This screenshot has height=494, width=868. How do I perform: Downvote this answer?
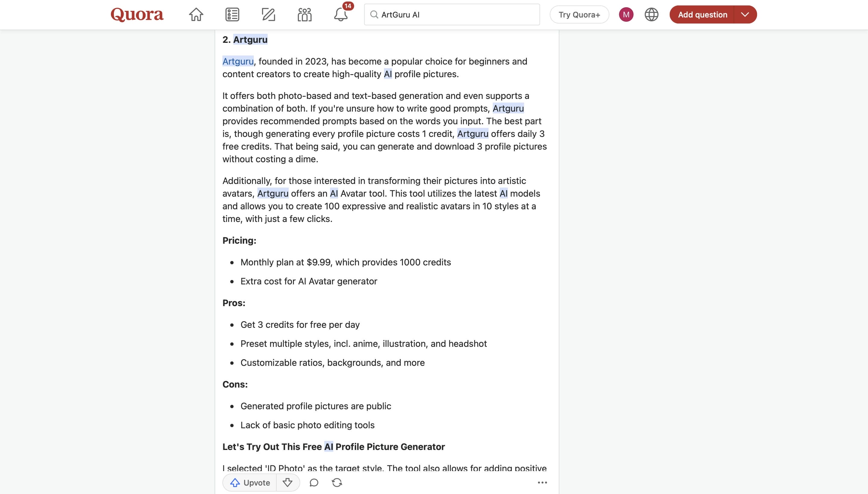[288, 483]
